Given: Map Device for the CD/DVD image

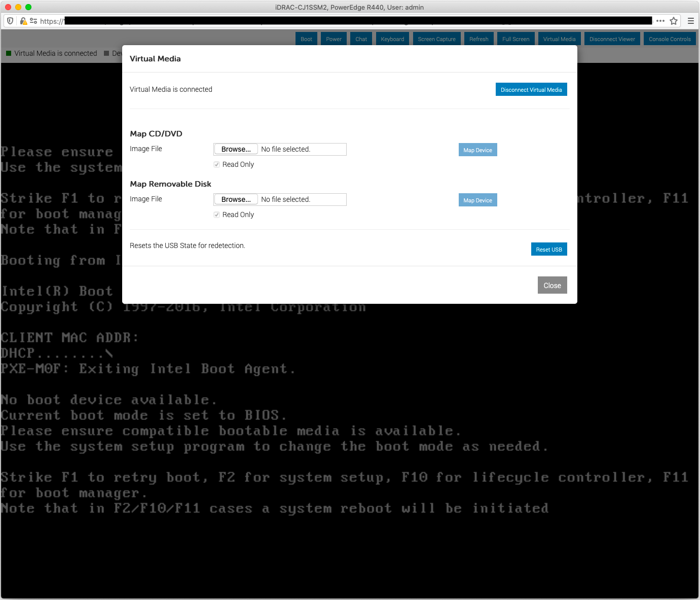Looking at the screenshot, I should tap(477, 150).
